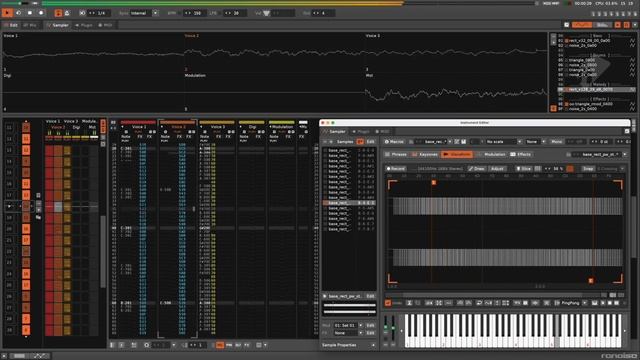Show the Modulation section in Instrument Editor
The height and width of the screenshot is (360, 640).
pyautogui.click(x=491, y=155)
